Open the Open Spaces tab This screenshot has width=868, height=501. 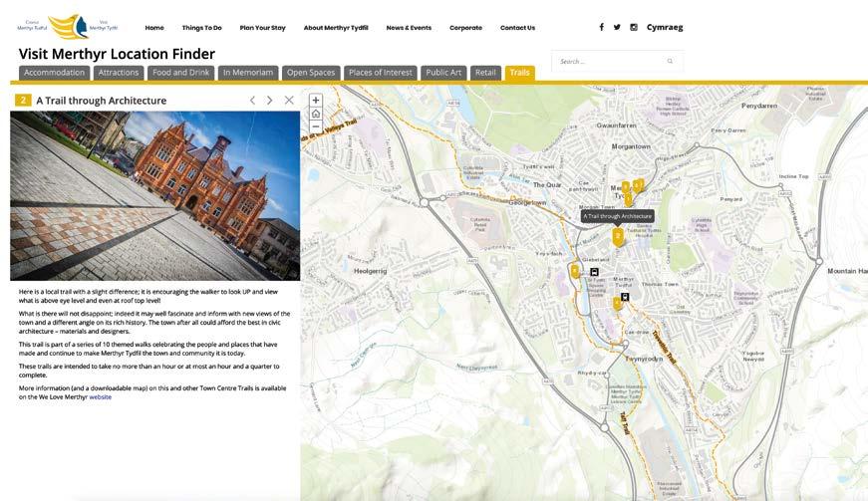pos(311,73)
